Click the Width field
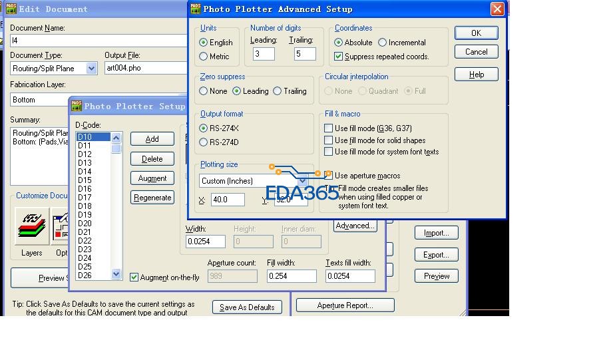607x364 pixels. 206,242
